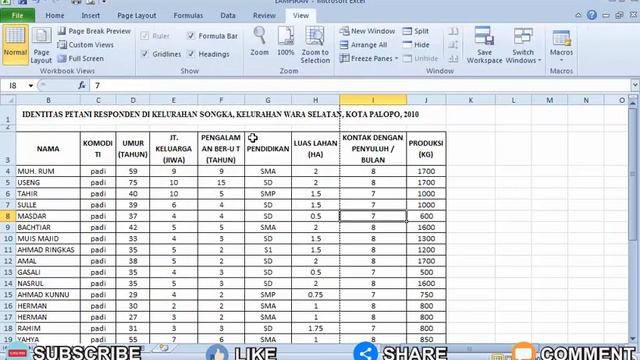640x360 pixels.
Task: Switch to Page Layout view
Action: 41,44
